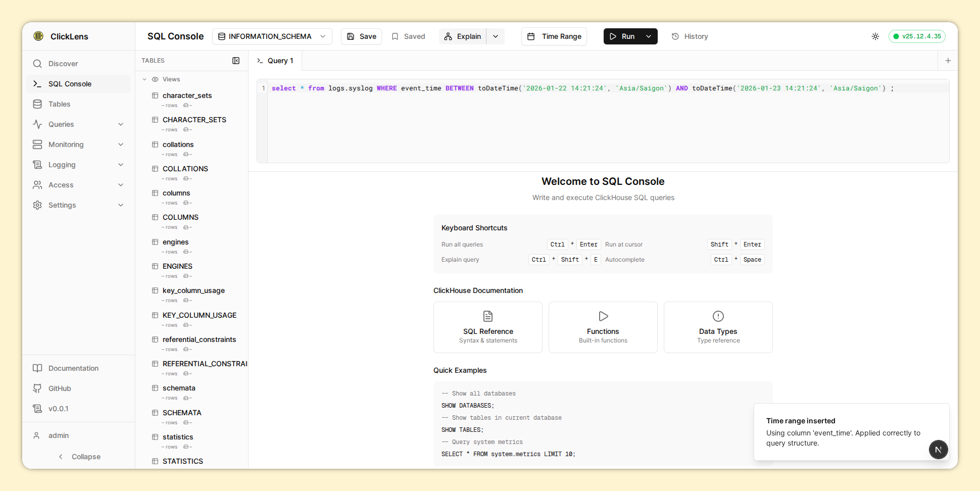Select the key_column_usage table

pyautogui.click(x=193, y=290)
